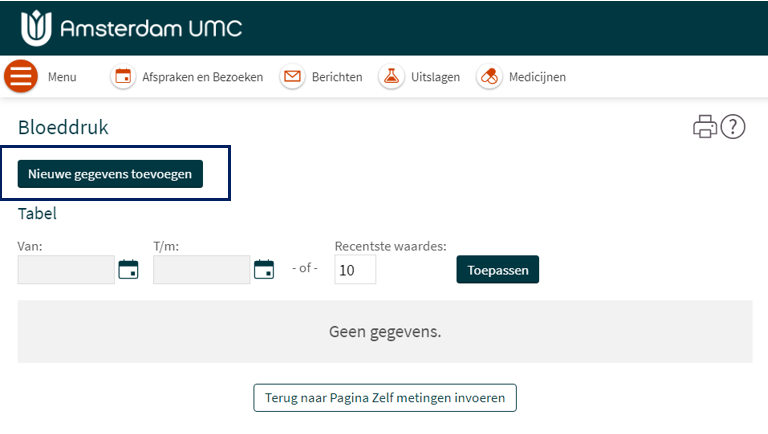The height and width of the screenshot is (434, 768).
Task: Open the date picker for T/m field
Action: 263,269
